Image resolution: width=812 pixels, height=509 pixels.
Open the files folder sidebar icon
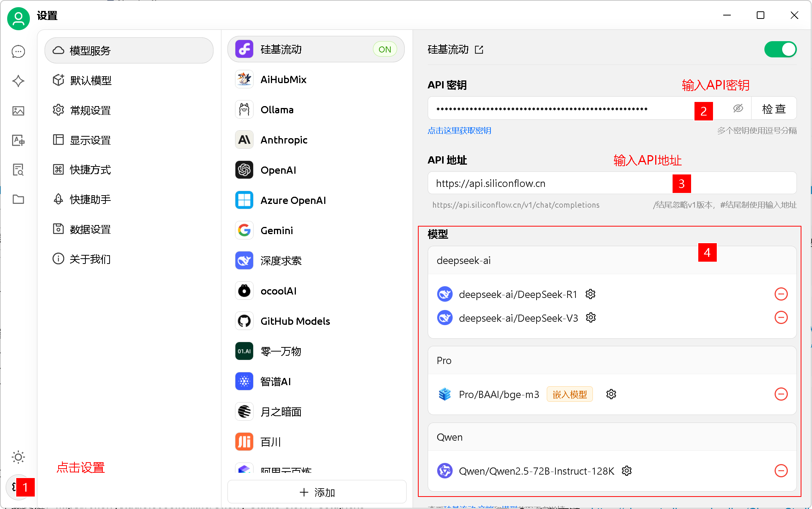[18, 199]
